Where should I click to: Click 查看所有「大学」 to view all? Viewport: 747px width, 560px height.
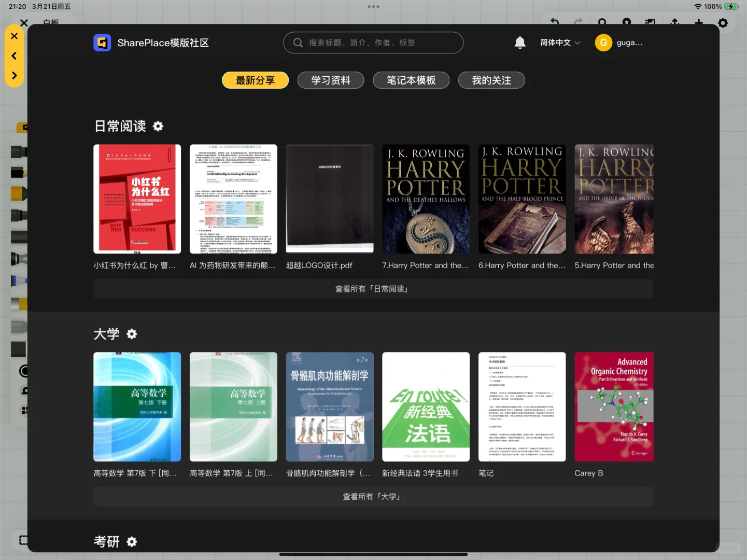[373, 496]
